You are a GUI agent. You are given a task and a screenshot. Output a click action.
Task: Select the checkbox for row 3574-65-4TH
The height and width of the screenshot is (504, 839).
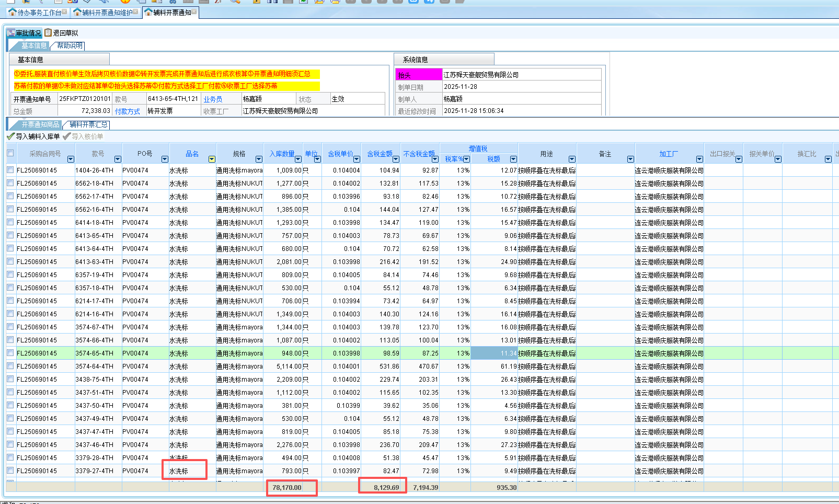pos(10,353)
